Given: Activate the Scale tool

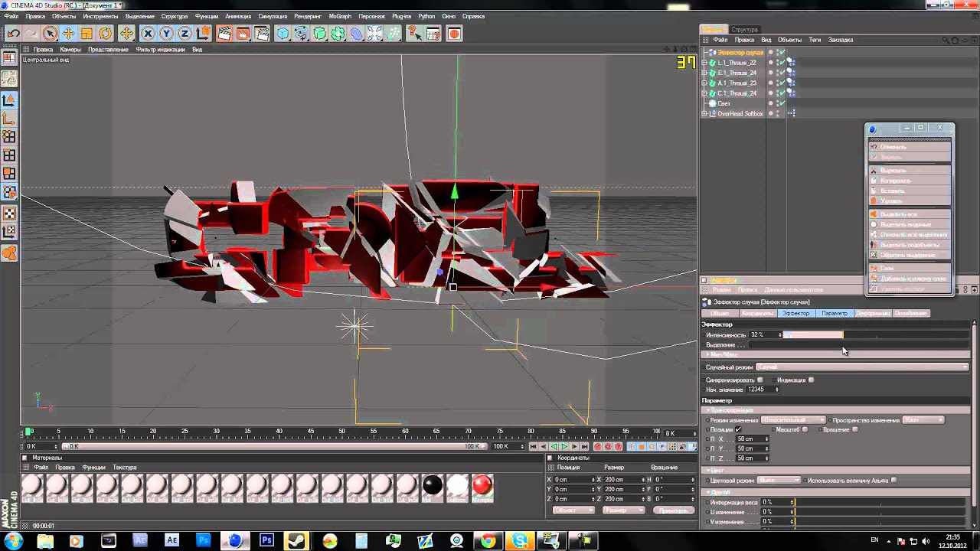Looking at the screenshot, I should [x=87, y=34].
